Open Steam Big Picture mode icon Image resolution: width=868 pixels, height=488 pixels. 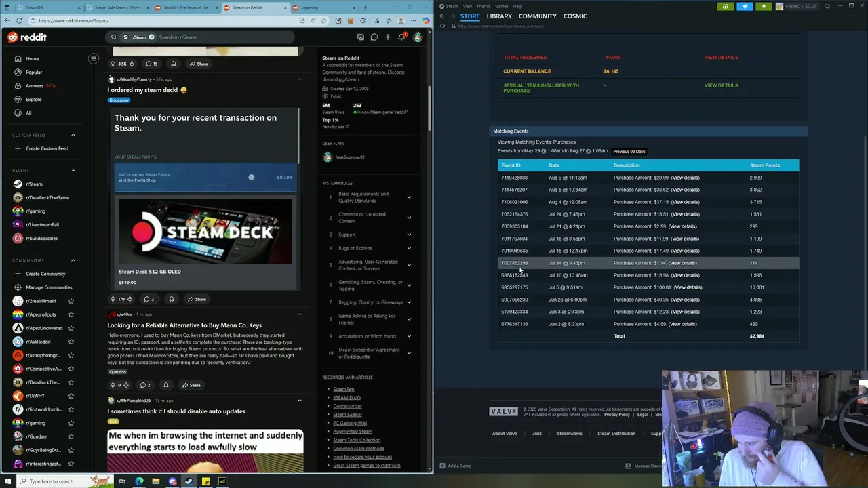(x=827, y=6)
